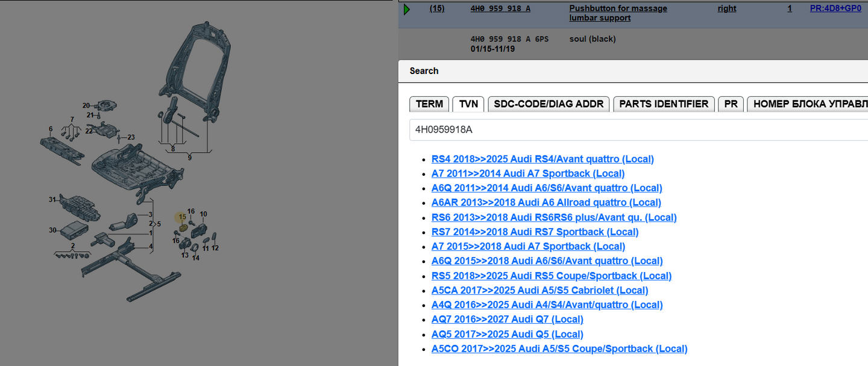Click quantity 1 in part row
The width and height of the screenshot is (868, 366).
[790, 8]
